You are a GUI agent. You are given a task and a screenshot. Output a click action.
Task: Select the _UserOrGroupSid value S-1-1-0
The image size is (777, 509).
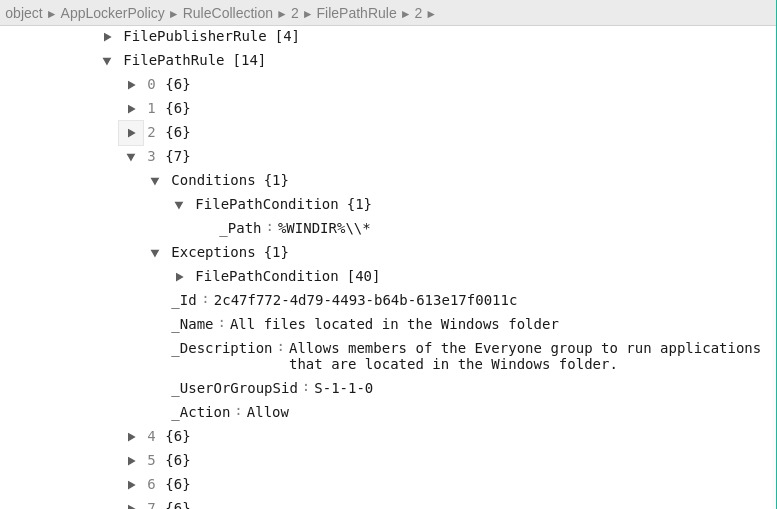tap(343, 389)
